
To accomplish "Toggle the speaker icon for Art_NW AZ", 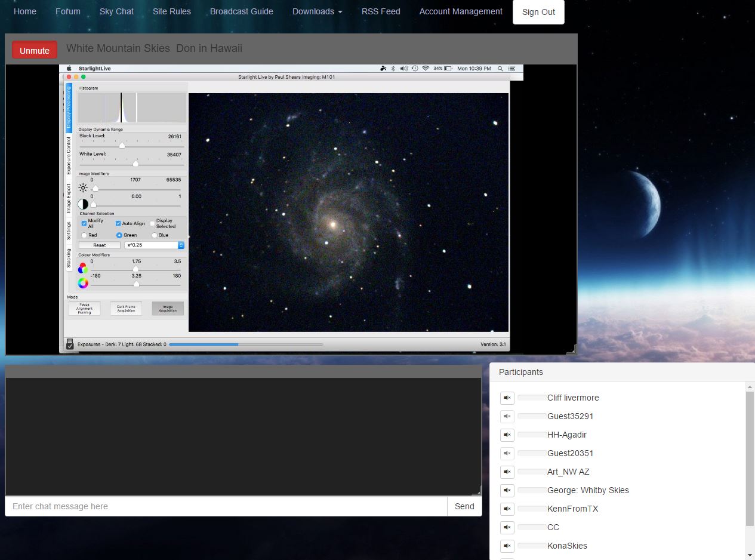I will 507,472.
